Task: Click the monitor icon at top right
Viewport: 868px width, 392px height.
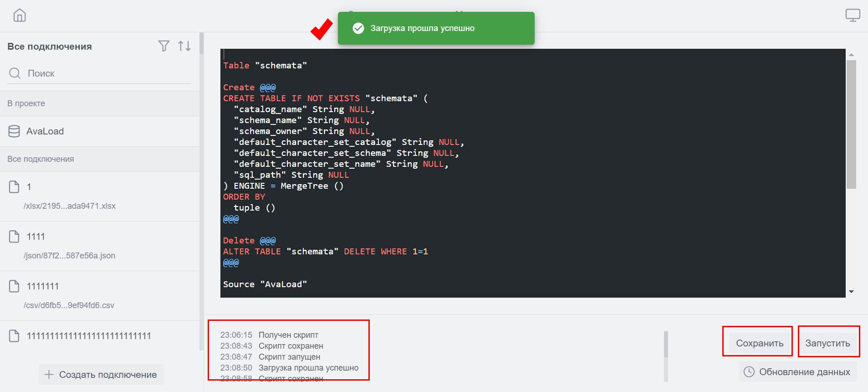Action: coord(853,15)
